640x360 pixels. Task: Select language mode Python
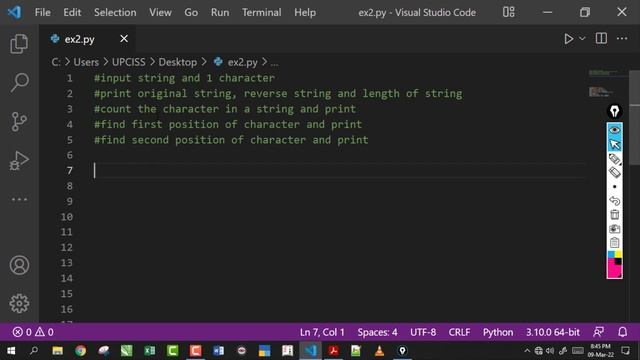click(x=498, y=332)
